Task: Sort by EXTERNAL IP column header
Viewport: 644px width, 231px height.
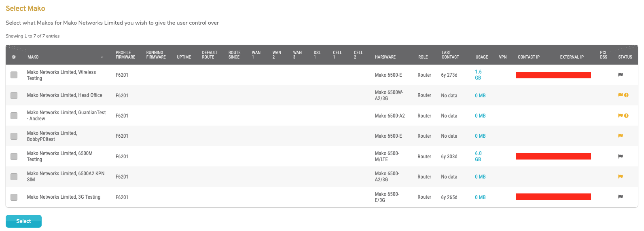Action: coord(572,57)
